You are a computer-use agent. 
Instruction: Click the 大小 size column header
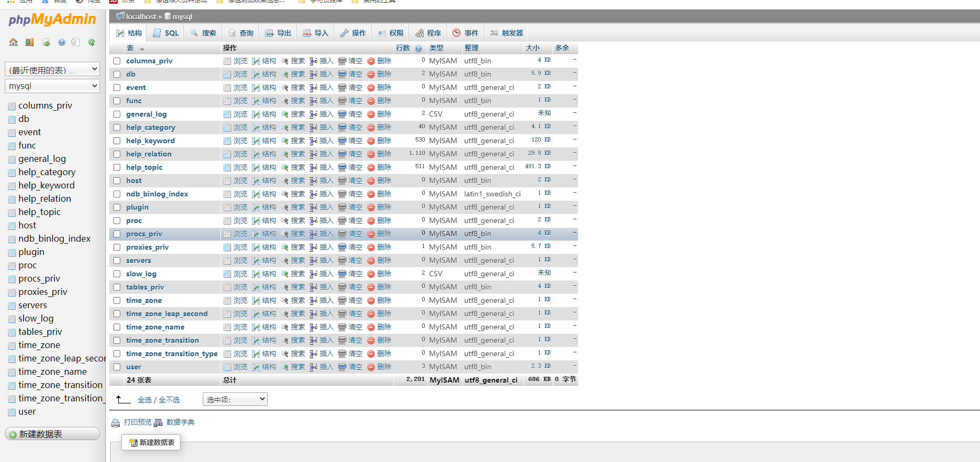click(x=533, y=48)
